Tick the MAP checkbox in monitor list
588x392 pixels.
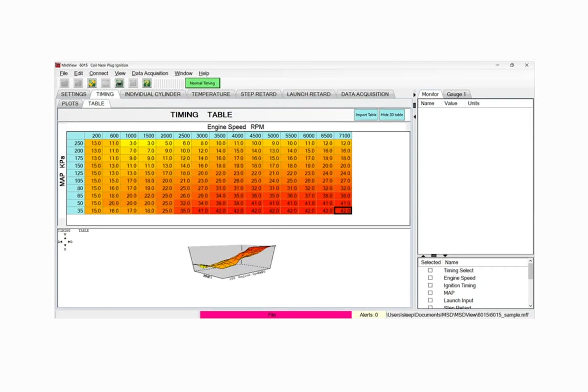pyautogui.click(x=430, y=293)
